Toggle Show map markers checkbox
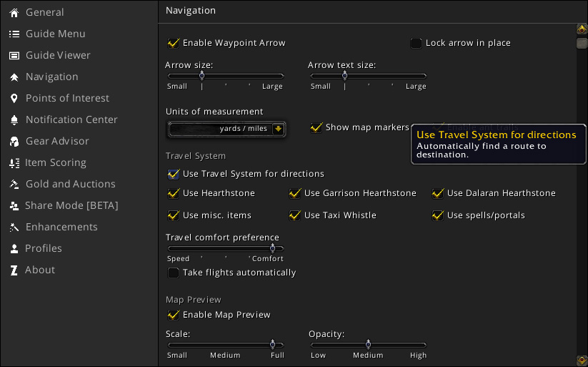588x367 pixels. pyautogui.click(x=316, y=128)
